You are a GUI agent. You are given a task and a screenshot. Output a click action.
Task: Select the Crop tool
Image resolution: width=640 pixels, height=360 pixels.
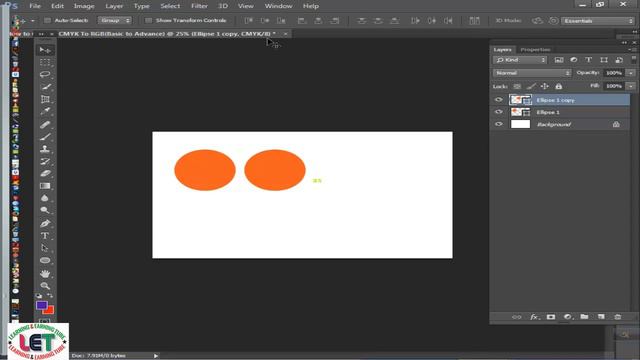click(45, 99)
